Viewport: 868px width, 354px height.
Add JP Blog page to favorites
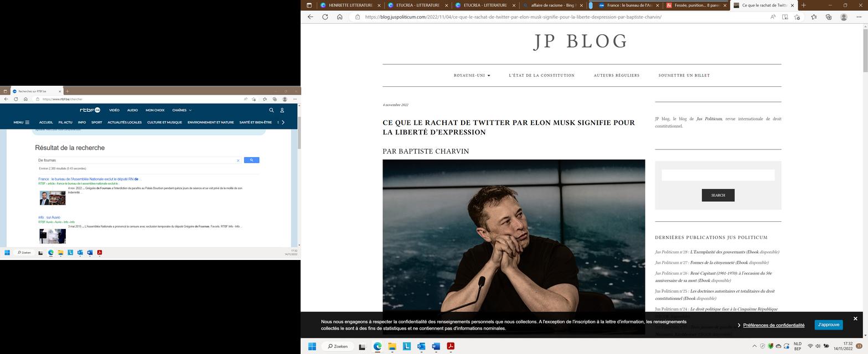[797, 17]
